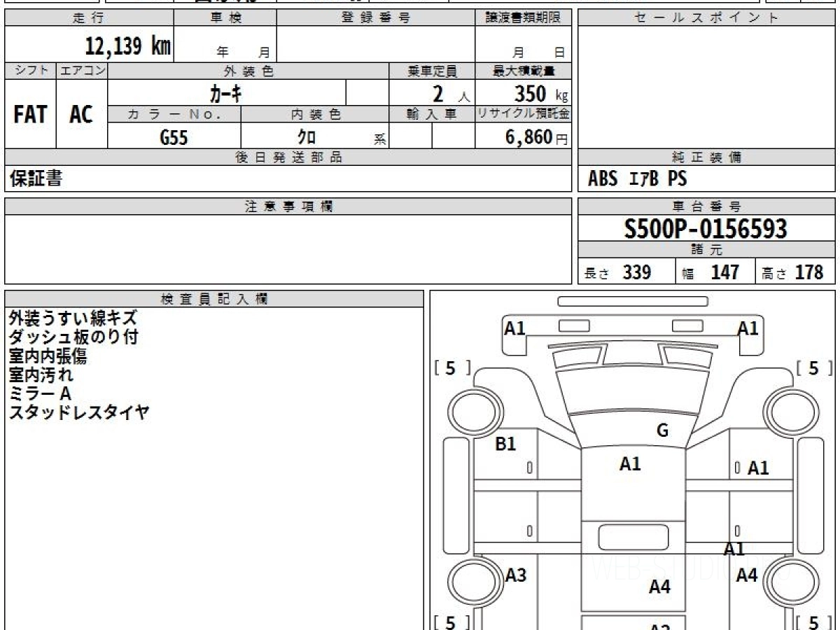The image size is (840, 630).
Task: Click the mileage value 12,139 km
Action: [127, 46]
